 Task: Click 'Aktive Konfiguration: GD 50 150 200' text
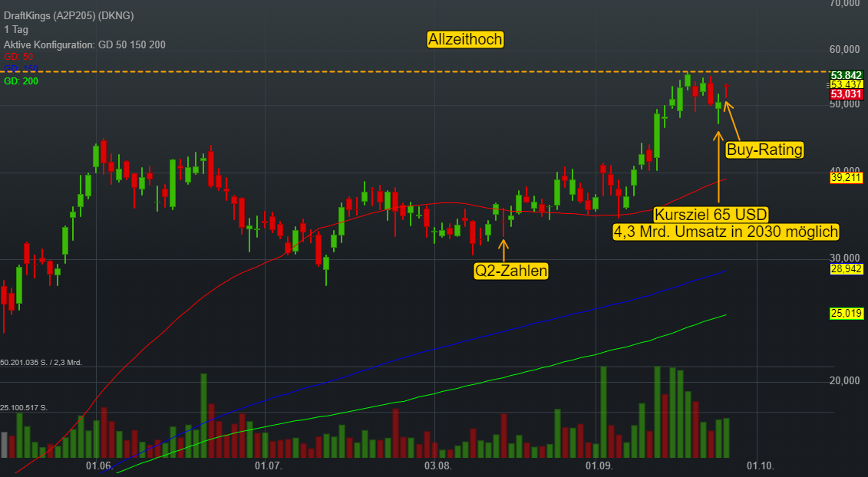(x=84, y=44)
